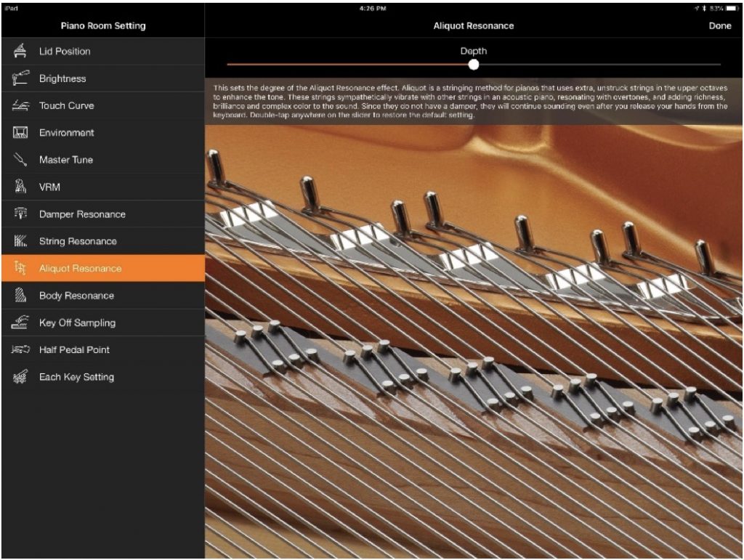Open the Half Pedal Point setting
Viewport: 744px width, 560px height.
[102, 349]
